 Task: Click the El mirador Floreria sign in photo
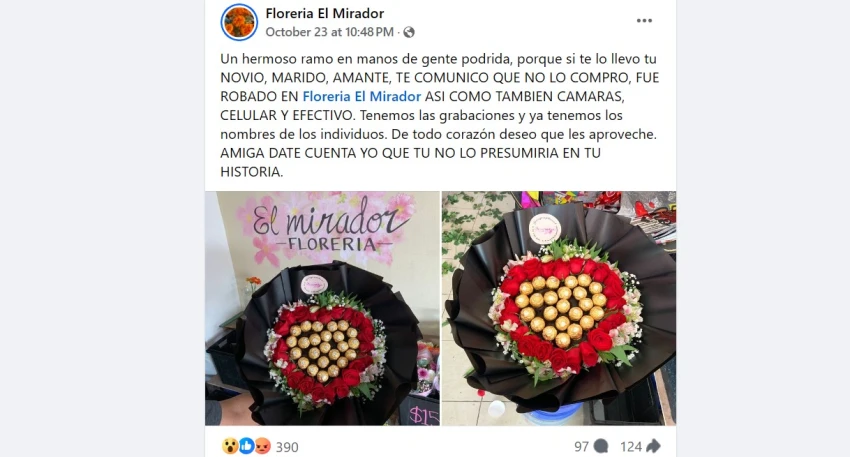331,226
